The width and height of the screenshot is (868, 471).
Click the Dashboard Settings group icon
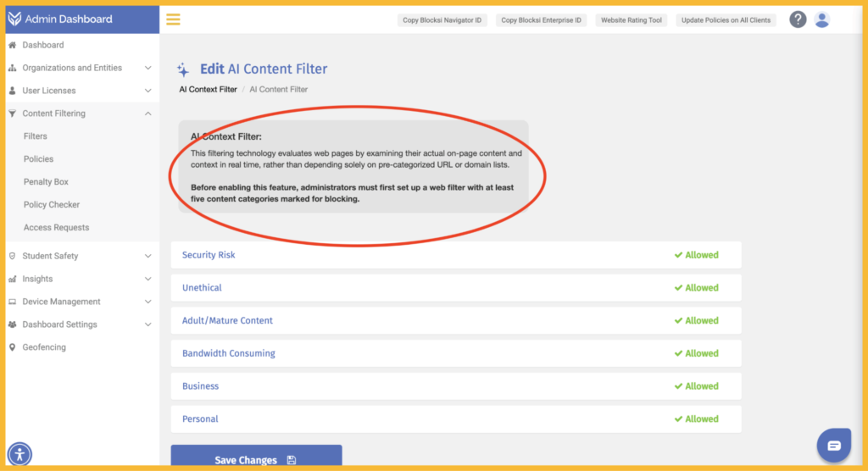click(x=12, y=324)
